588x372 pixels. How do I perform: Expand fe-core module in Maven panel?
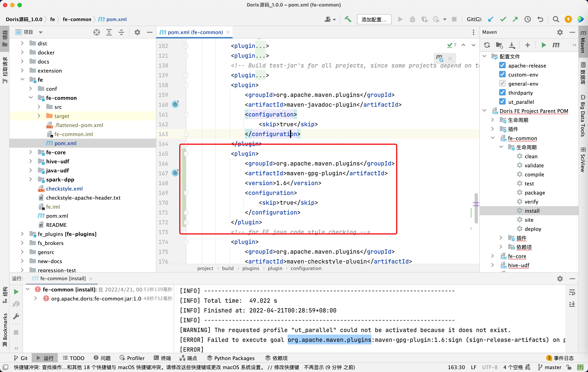(x=492, y=256)
